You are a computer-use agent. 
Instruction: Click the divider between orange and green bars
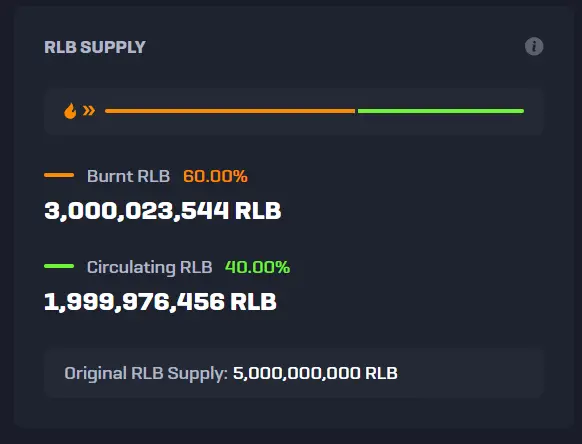pyautogui.click(x=356, y=111)
